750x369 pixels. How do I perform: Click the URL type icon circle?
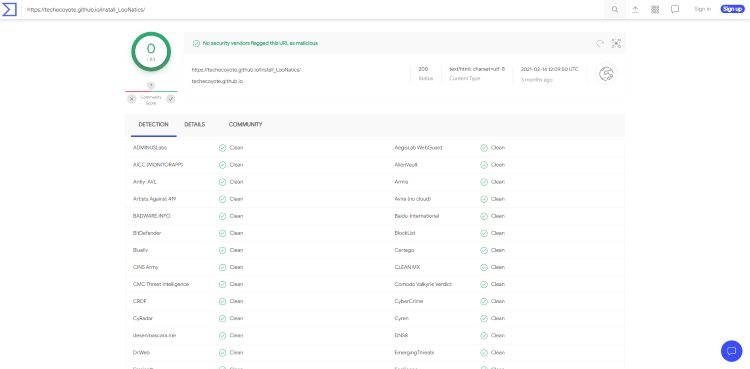coord(606,74)
